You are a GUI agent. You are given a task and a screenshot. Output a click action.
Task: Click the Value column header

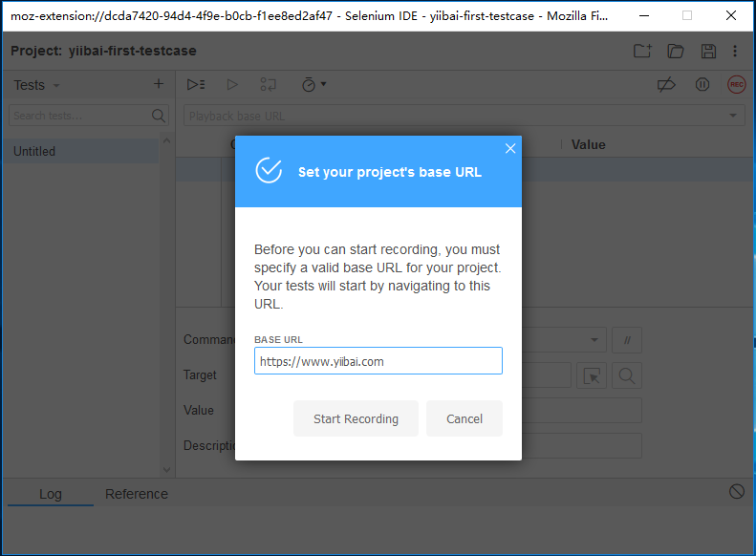[x=588, y=144]
